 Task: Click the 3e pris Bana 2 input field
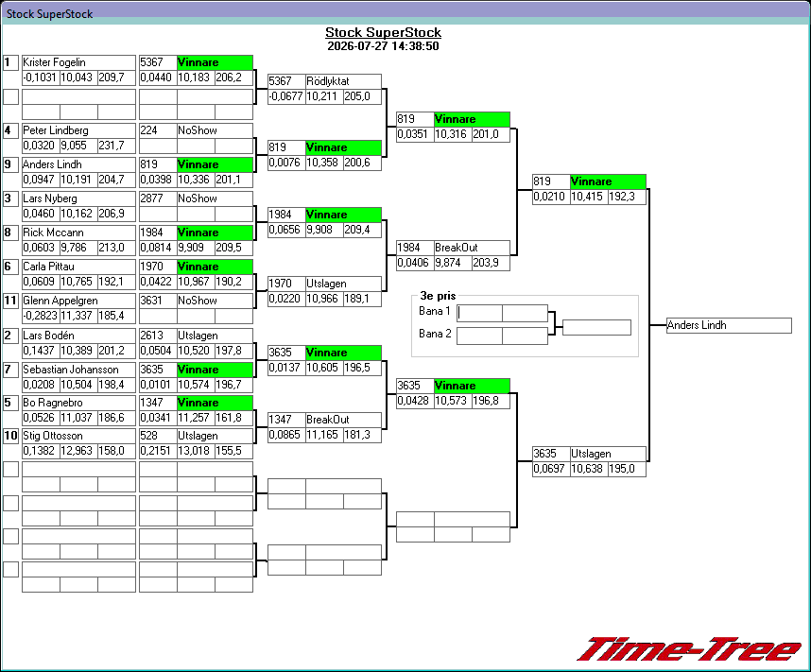click(x=479, y=336)
